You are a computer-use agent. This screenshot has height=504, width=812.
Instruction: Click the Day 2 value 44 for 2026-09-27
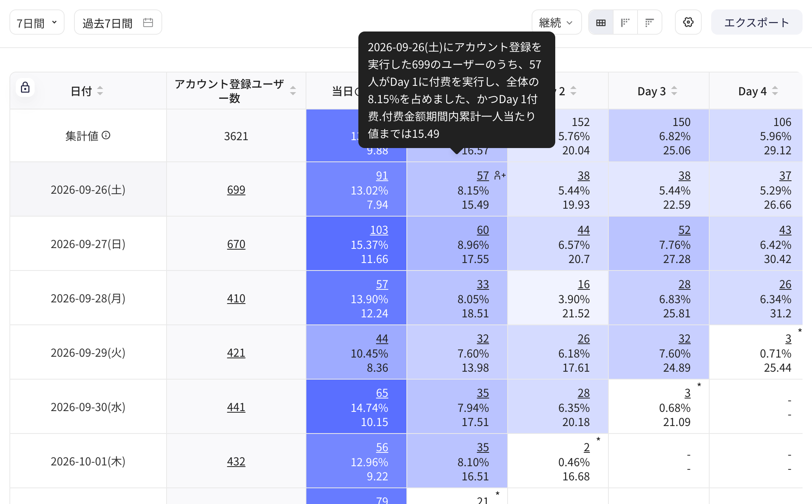pyautogui.click(x=584, y=230)
